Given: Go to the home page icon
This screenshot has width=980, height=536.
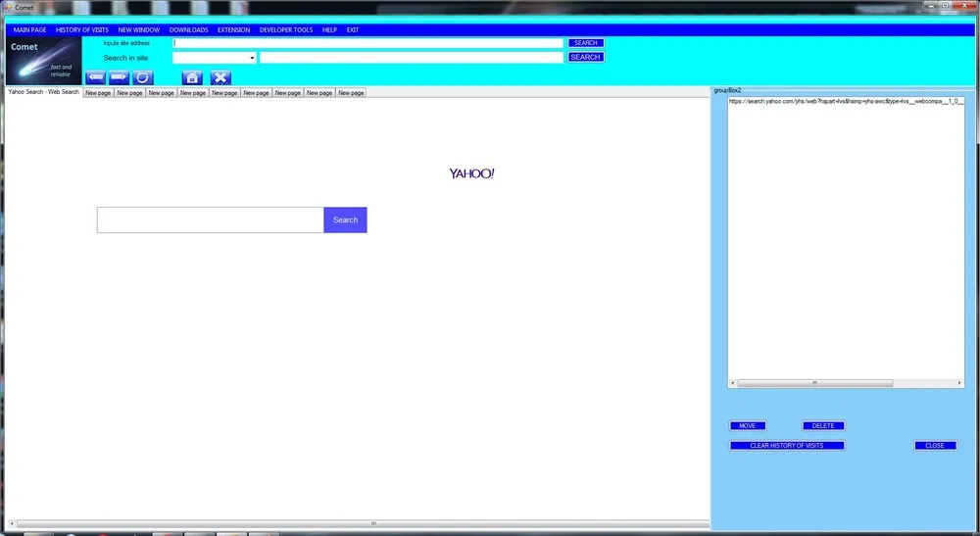Looking at the screenshot, I should pos(192,77).
